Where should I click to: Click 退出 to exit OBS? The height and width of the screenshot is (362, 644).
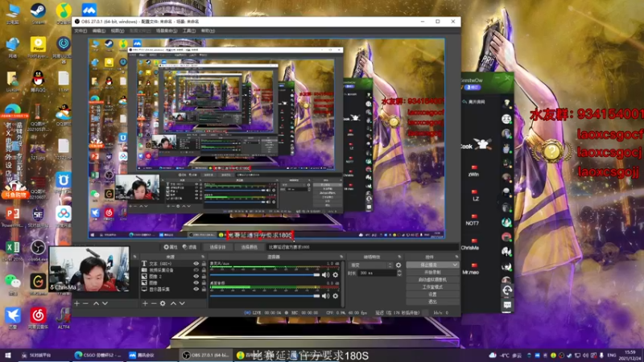[x=432, y=302]
